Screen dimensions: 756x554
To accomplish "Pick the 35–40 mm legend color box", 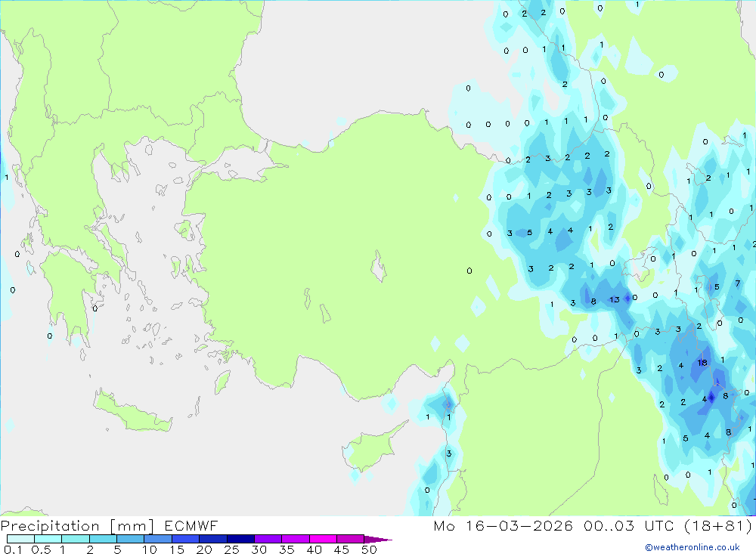I will [x=296, y=539].
